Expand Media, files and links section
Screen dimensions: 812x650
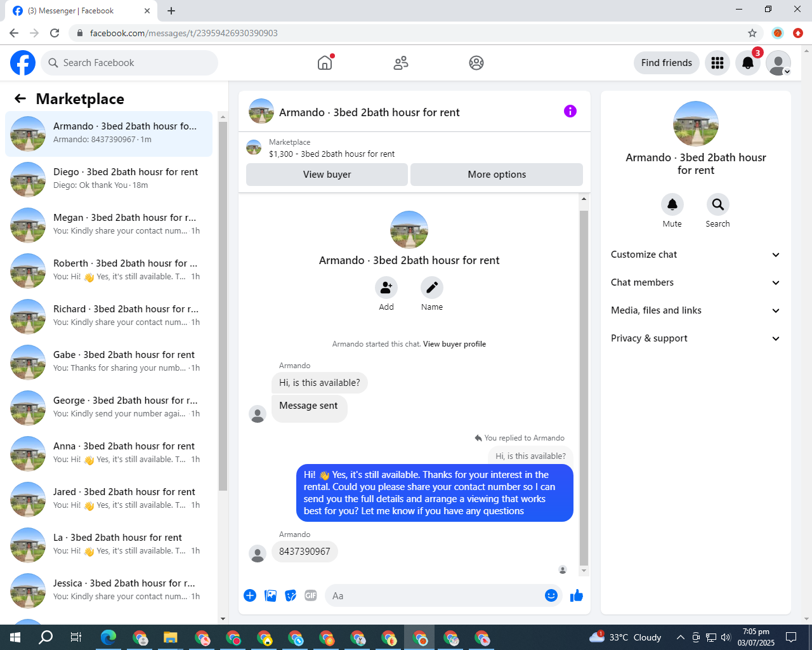(x=696, y=310)
